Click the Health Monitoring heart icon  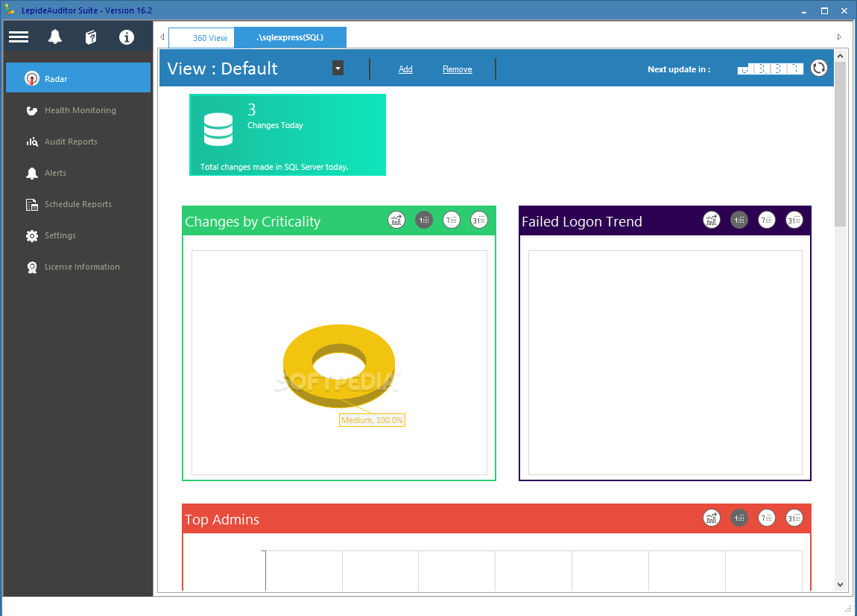tap(32, 111)
